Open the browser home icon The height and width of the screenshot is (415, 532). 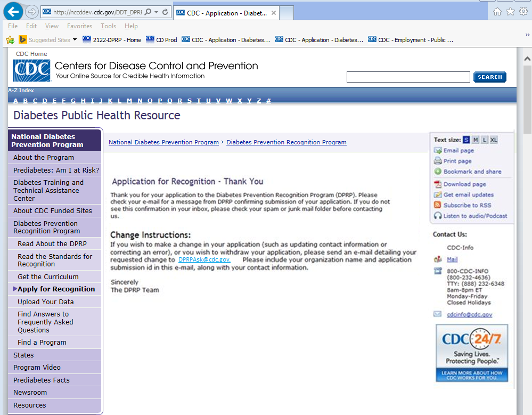[x=497, y=12]
